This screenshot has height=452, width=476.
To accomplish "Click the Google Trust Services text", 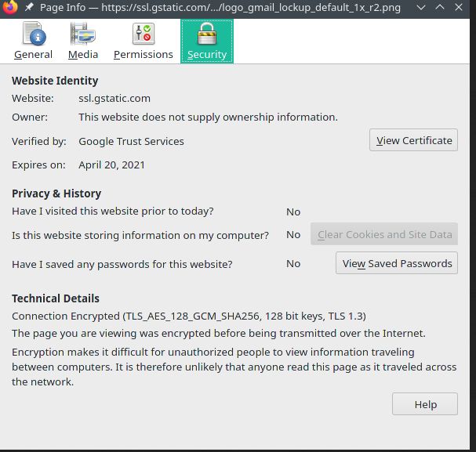I will tap(131, 142).
